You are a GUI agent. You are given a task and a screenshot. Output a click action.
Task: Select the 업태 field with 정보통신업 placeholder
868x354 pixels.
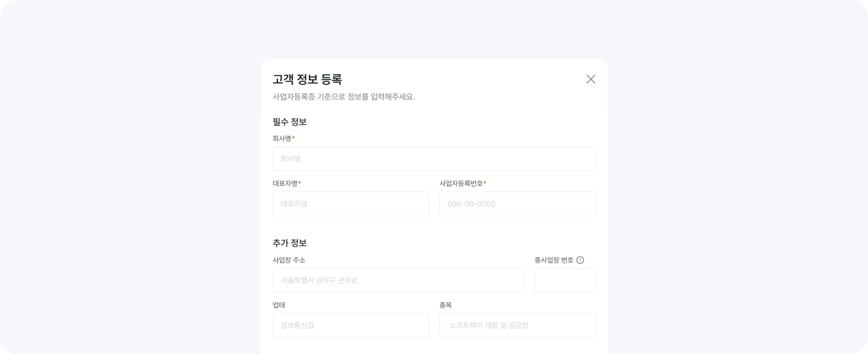pos(351,325)
